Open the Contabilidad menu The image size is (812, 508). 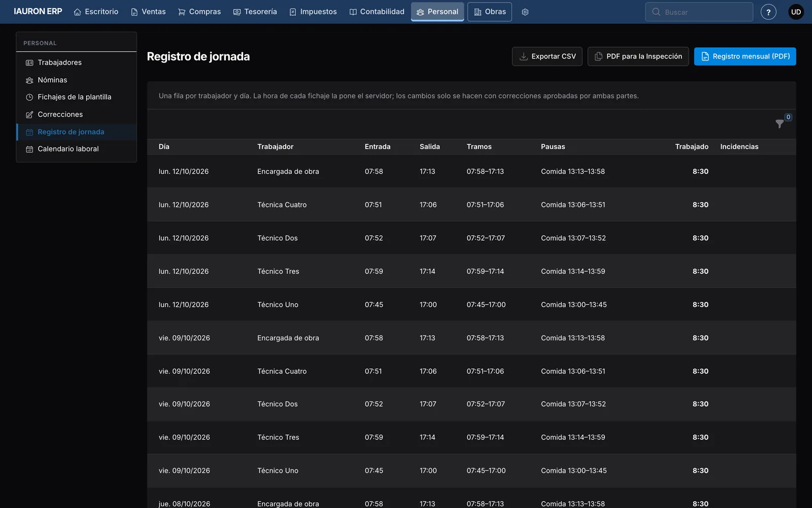377,12
